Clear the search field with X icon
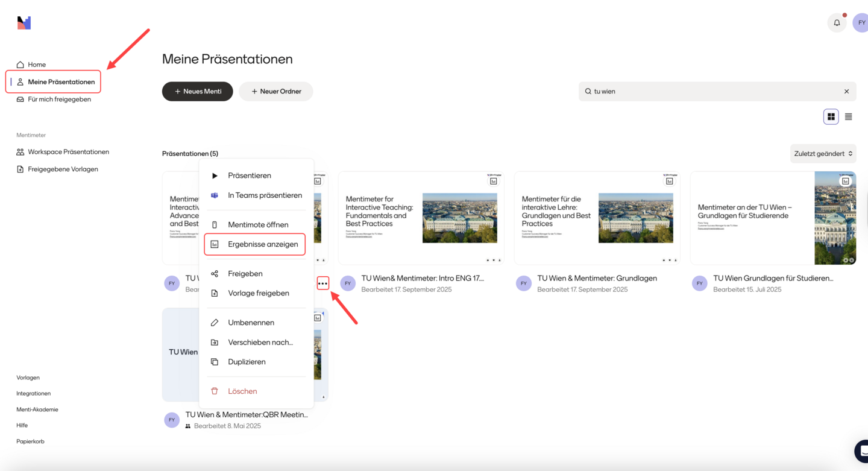Viewport: 868px width, 471px height. [x=846, y=92]
